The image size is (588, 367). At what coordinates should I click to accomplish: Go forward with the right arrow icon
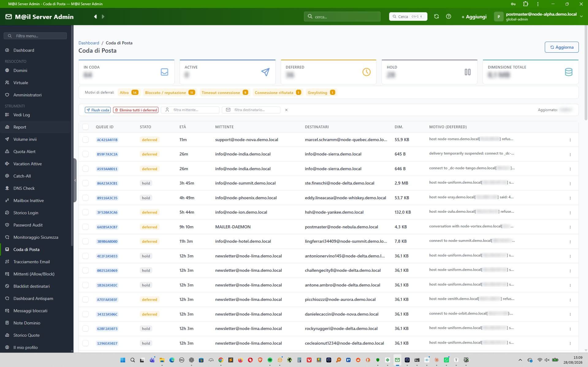103,17
